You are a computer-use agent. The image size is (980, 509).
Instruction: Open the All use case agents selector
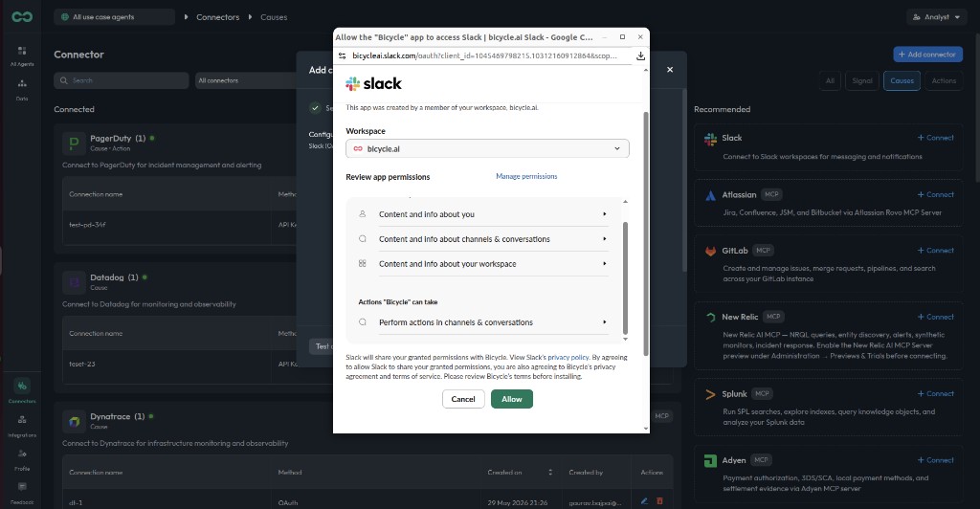114,17
